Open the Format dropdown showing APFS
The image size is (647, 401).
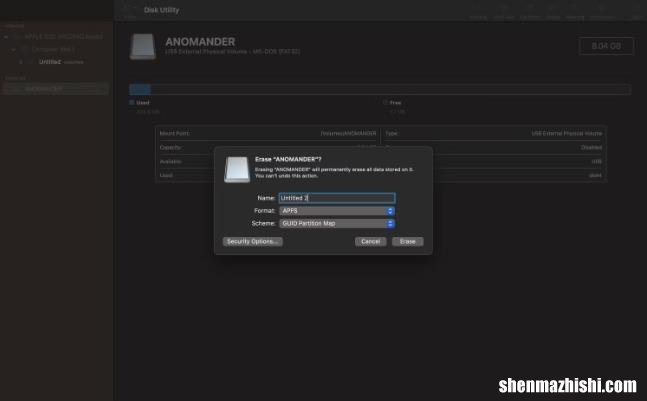(337, 211)
